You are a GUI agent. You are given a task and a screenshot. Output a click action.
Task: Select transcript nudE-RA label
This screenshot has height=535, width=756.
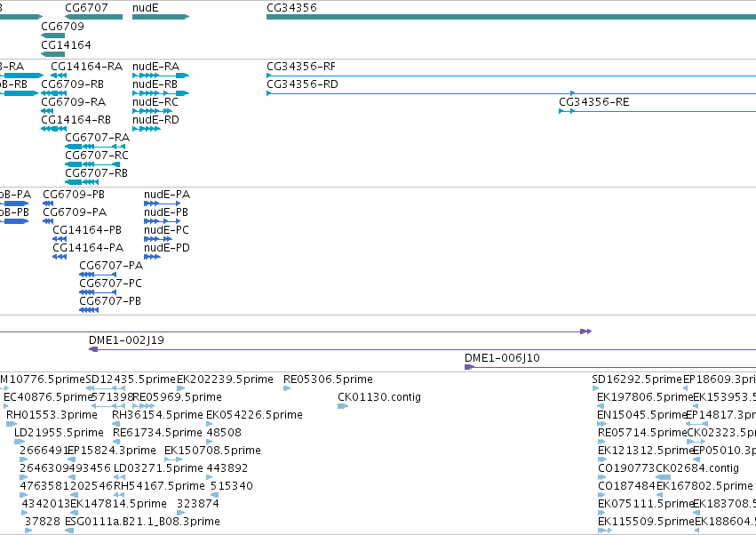[x=155, y=66]
